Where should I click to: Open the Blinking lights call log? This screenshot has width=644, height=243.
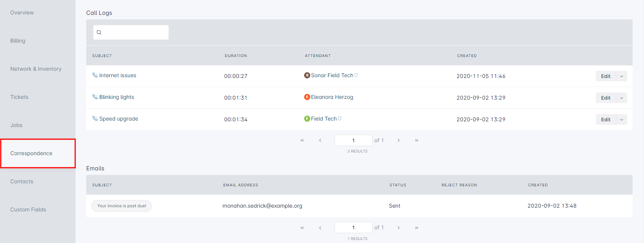tap(117, 97)
